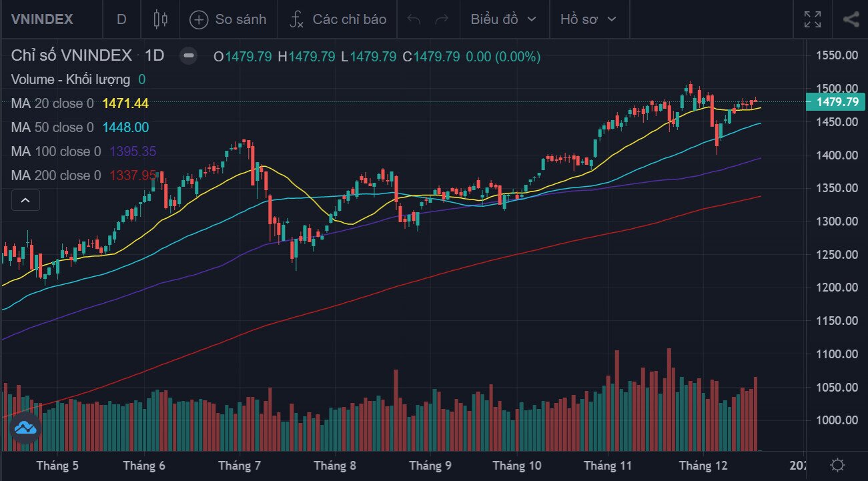Open the candlestick chart style picker
868x481 pixels.
pyautogui.click(x=160, y=19)
